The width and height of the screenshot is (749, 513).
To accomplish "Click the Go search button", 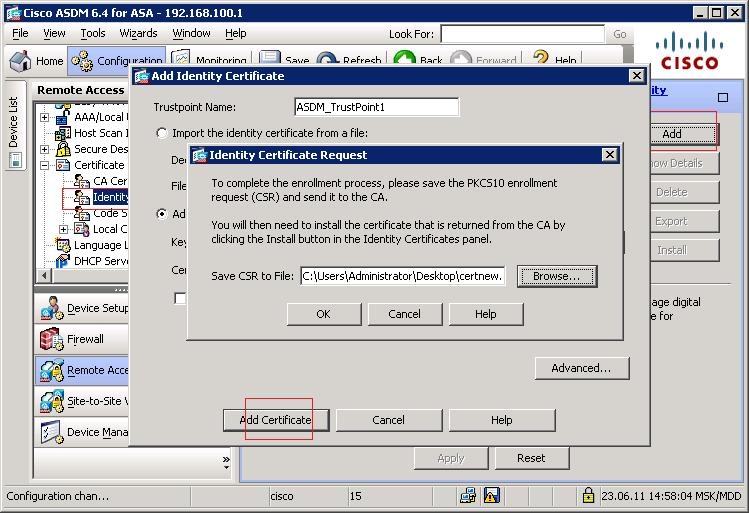I will (620, 34).
